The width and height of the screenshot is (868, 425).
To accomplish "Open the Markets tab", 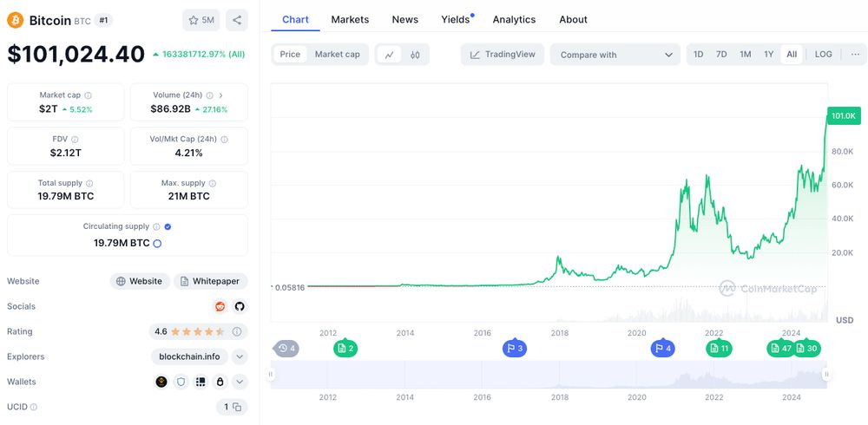I will point(350,19).
